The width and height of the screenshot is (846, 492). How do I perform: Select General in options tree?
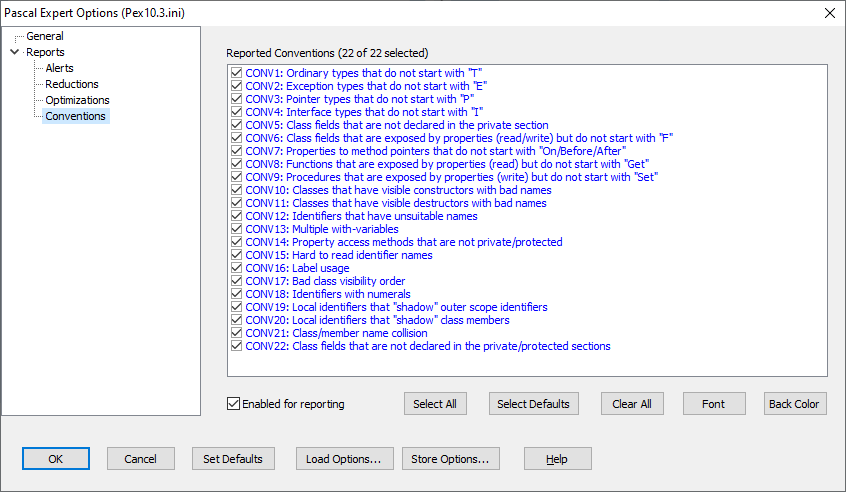click(x=45, y=36)
